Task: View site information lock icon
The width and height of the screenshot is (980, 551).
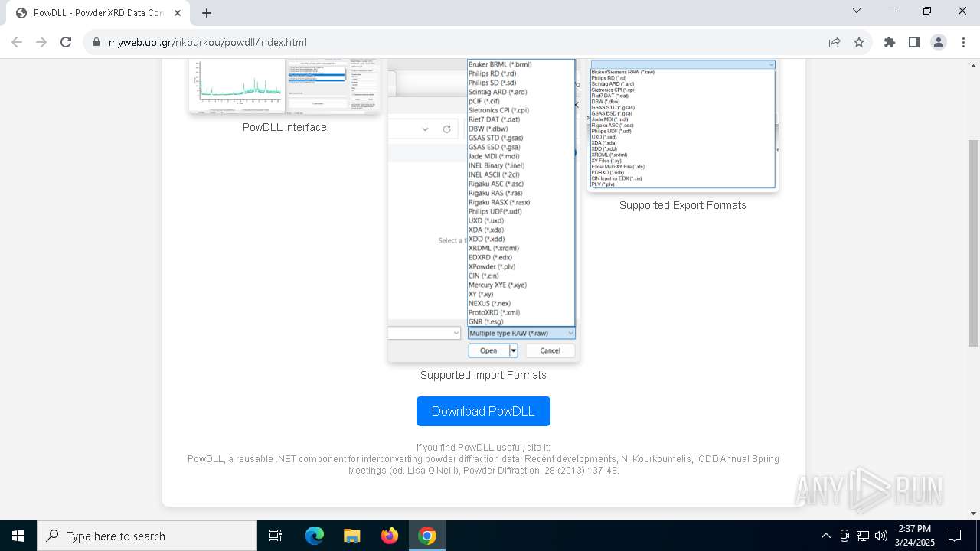Action: coord(96,42)
